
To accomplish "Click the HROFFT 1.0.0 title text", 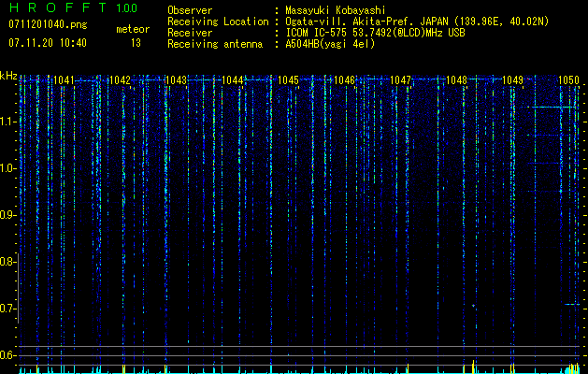I will (x=73, y=7).
